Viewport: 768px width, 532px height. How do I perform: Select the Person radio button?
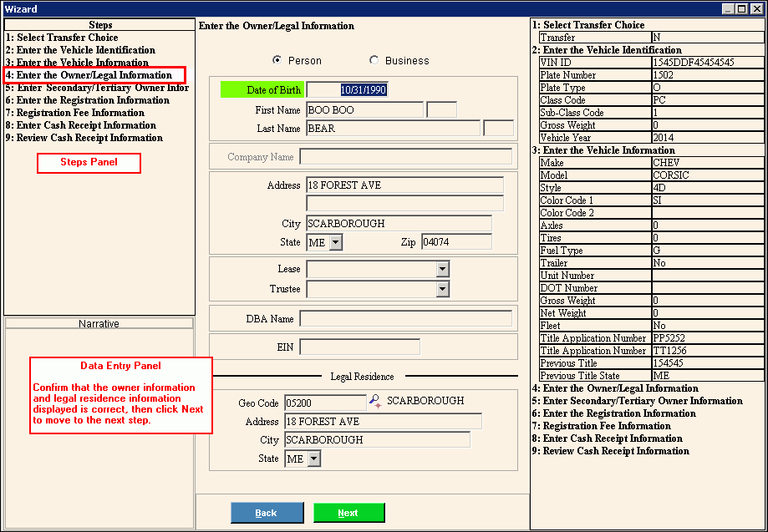coord(277,60)
